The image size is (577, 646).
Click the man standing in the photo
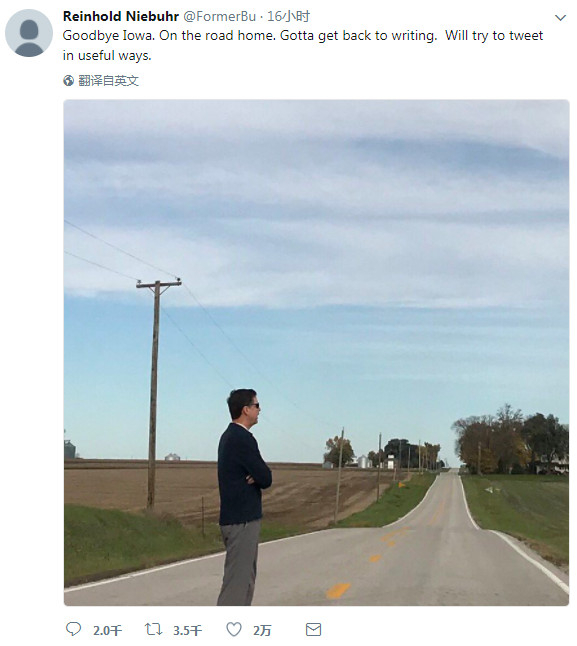[243, 496]
